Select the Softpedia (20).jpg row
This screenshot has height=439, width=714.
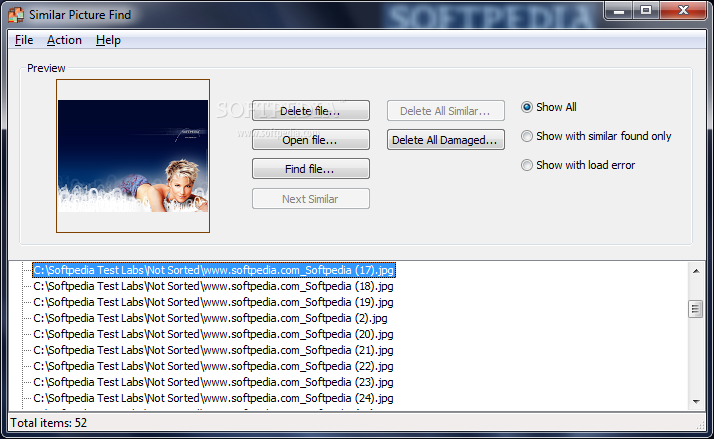[x=213, y=334]
